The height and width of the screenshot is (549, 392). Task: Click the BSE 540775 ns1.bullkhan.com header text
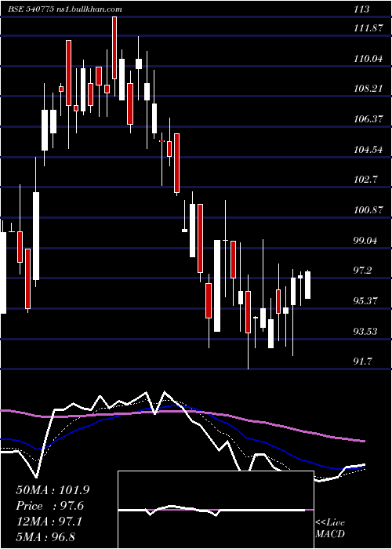(x=65, y=9)
